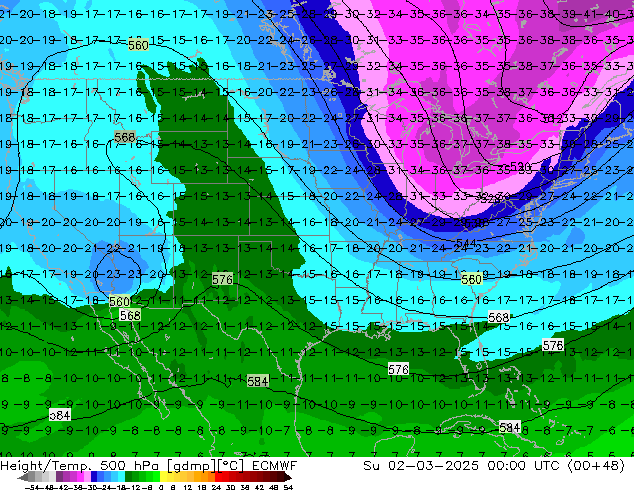
Task: Click the 520 contour label in the magenta region
Action: pos(520,166)
